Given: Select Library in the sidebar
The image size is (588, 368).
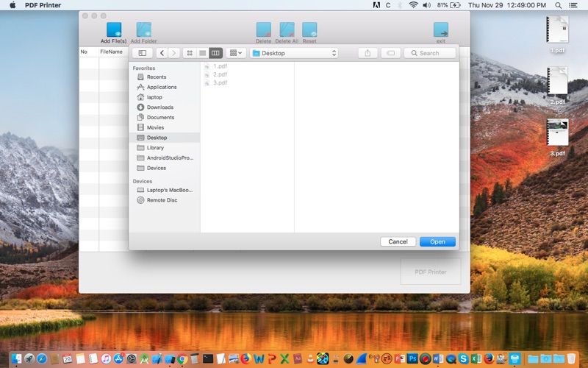Looking at the screenshot, I should (x=164, y=148).
